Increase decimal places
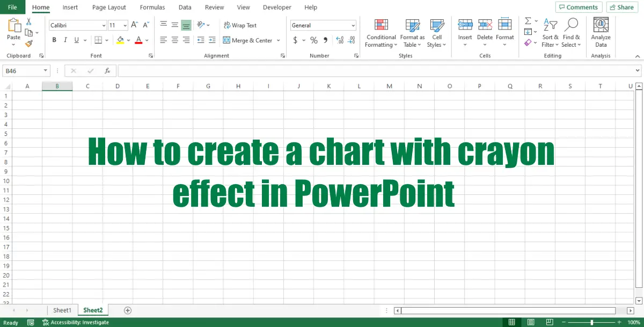644x327 pixels. pos(340,40)
